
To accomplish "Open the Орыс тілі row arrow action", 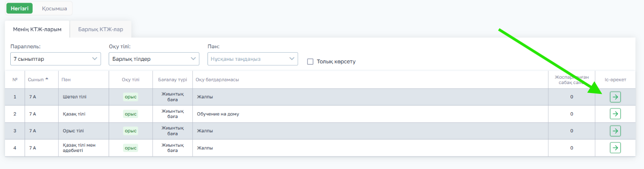I will tap(615, 131).
